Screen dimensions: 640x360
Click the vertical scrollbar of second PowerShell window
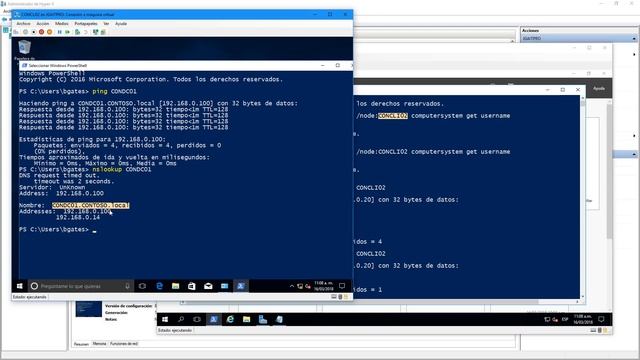(582, 198)
